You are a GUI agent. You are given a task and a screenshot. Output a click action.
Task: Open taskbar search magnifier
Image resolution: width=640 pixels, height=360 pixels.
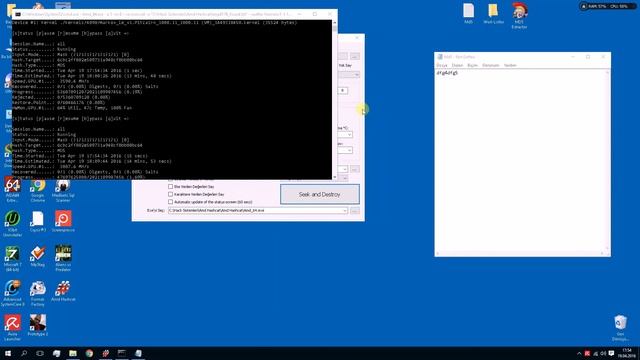[24, 353]
